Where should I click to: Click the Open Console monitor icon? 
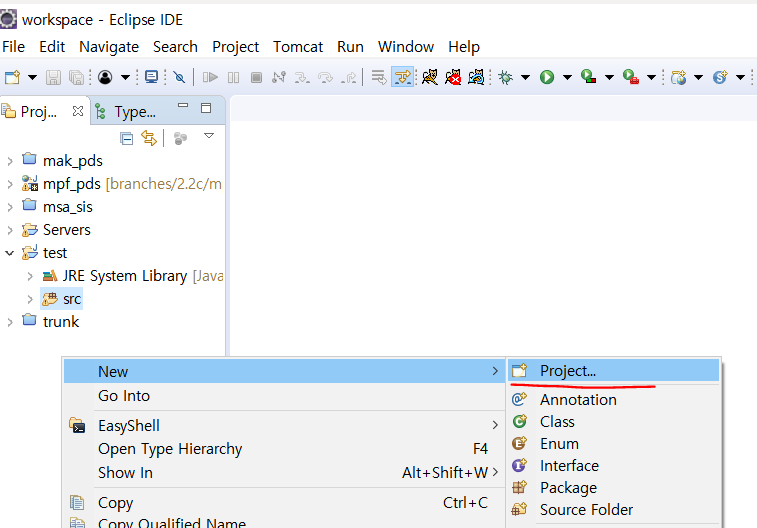152,77
